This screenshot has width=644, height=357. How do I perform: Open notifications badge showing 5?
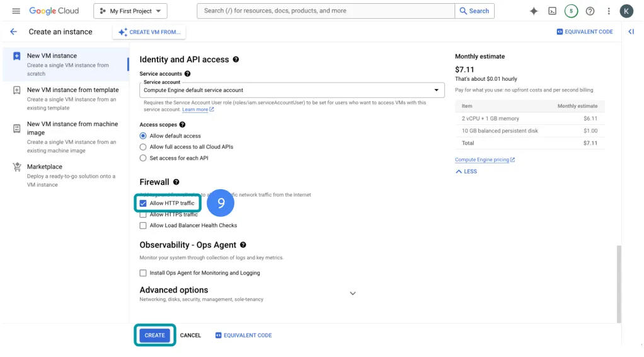571,11
